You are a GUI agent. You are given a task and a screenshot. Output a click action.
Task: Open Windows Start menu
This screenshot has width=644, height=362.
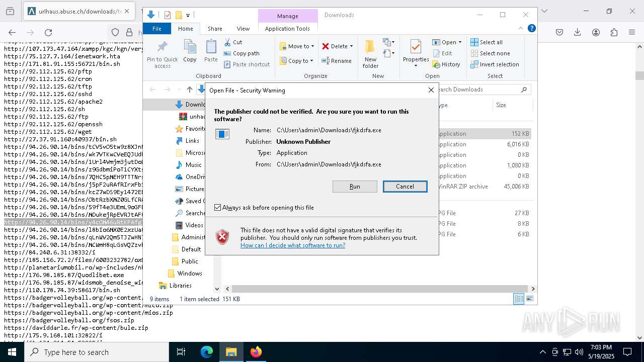pos(12,352)
